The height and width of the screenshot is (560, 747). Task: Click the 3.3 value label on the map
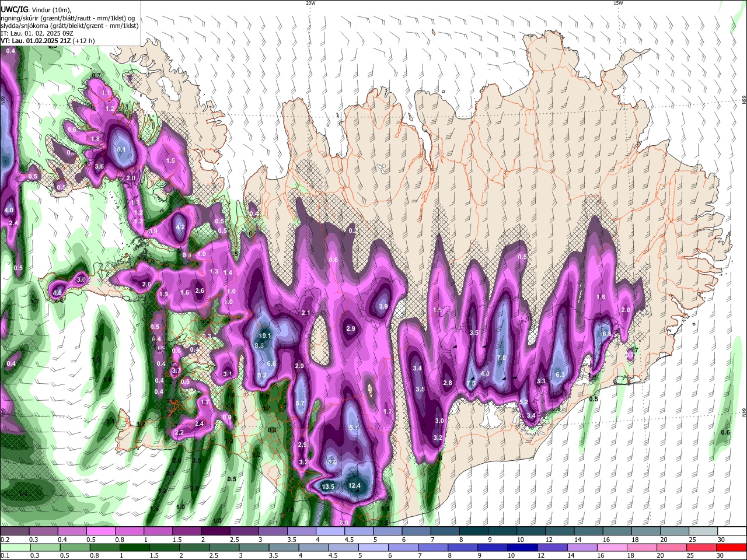click(541, 381)
